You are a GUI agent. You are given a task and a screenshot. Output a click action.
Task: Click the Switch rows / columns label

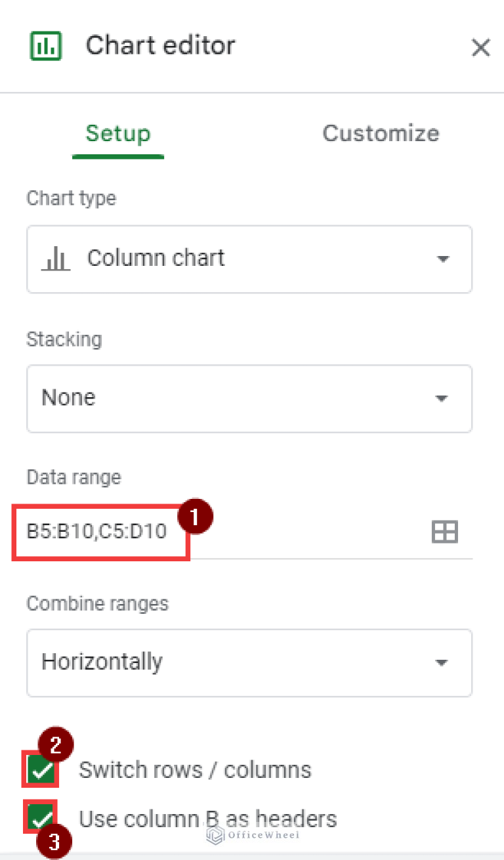(x=195, y=769)
